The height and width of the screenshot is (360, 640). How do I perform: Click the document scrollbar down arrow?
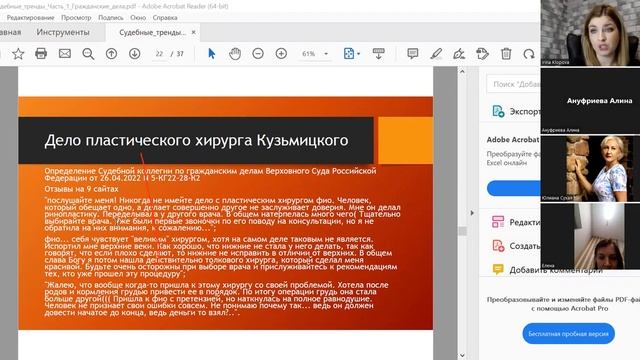click(x=462, y=355)
